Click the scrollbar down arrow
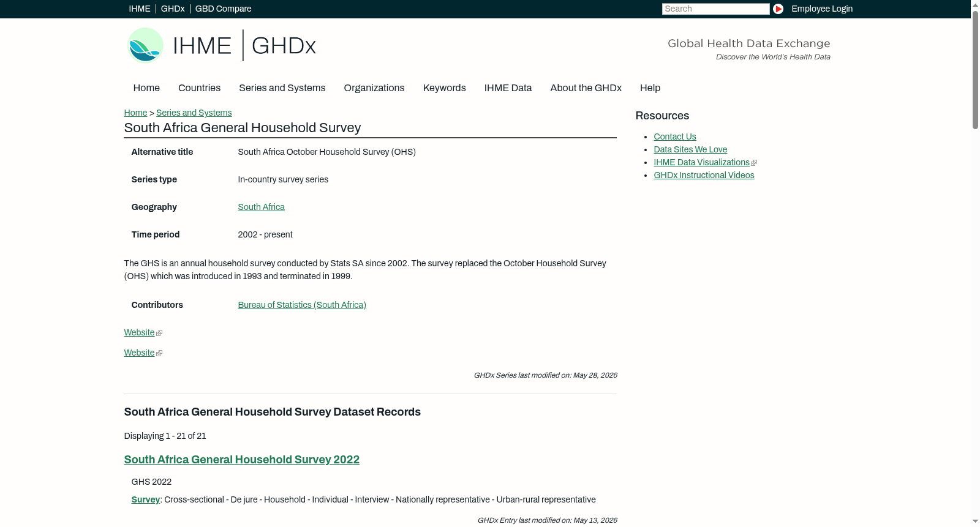 [975, 521]
